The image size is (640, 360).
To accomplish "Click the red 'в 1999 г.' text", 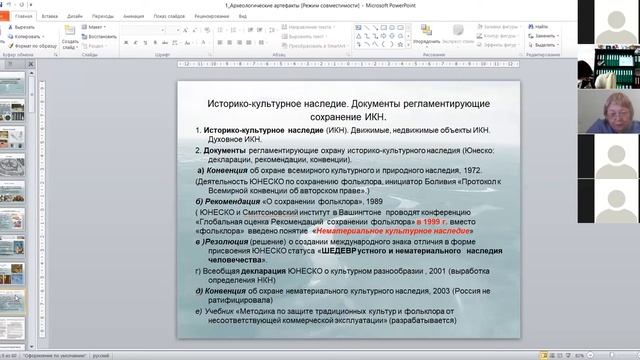I will tap(431, 222).
